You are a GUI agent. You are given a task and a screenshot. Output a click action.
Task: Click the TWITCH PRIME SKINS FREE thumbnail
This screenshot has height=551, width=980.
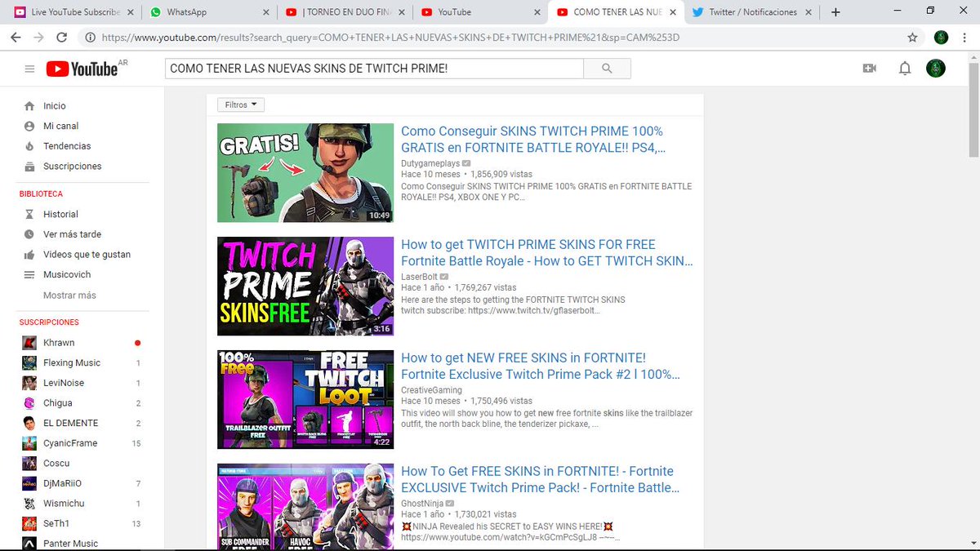tap(305, 287)
